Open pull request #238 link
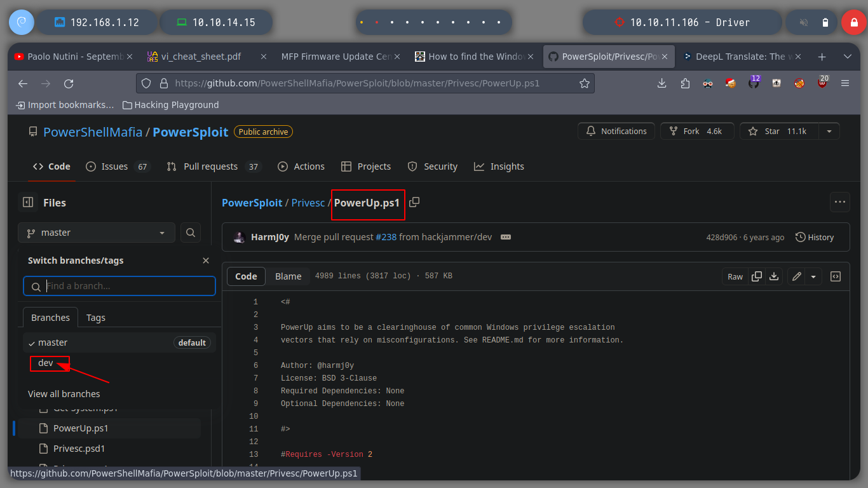The width and height of the screenshot is (868, 488). point(386,237)
